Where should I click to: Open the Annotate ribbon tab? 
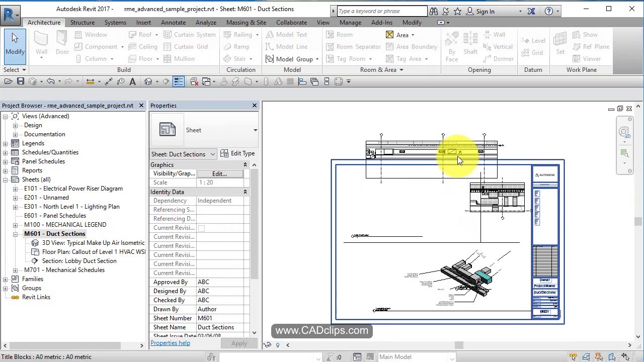pyautogui.click(x=173, y=22)
